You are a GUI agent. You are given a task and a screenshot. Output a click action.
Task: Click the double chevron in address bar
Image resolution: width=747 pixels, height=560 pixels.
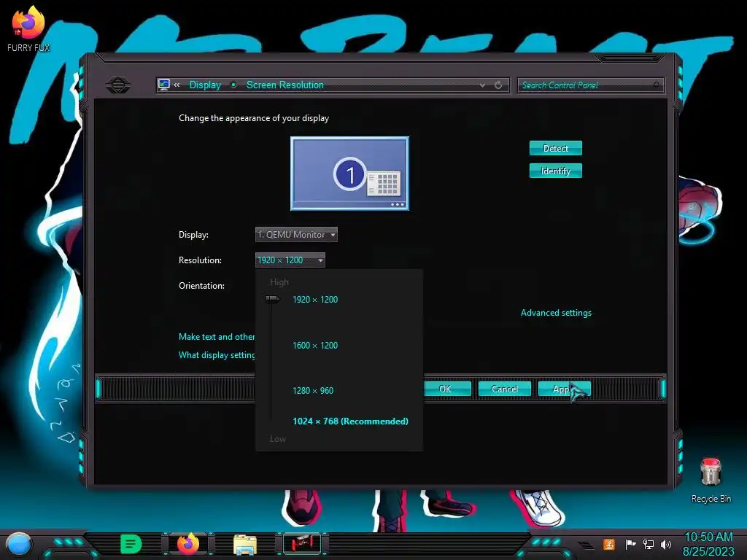point(177,85)
